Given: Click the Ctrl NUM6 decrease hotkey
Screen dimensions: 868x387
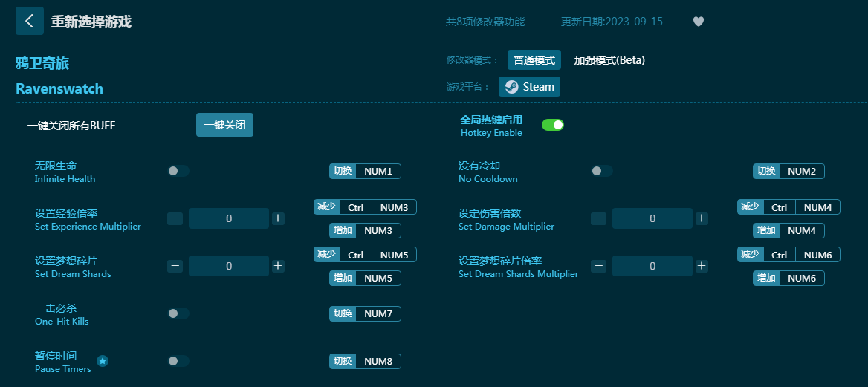Looking at the screenshot, I should pyautogui.click(x=788, y=255).
